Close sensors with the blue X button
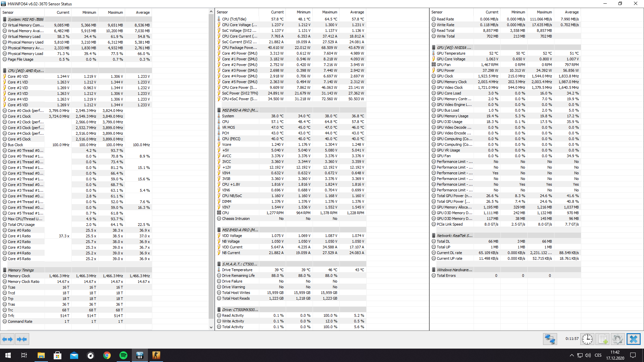 click(x=633, y=339)
